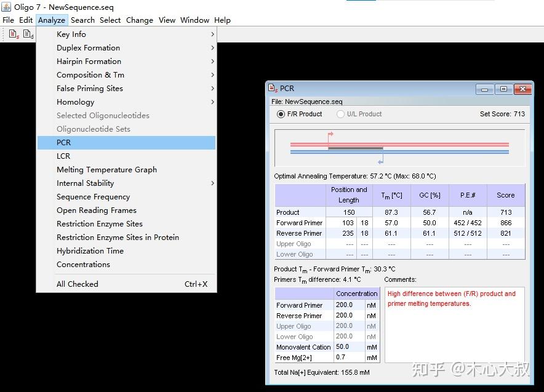Click the Reverse Primer row in PCR table
The width and height of the screenshot is (544, 392).
point(399,233)
